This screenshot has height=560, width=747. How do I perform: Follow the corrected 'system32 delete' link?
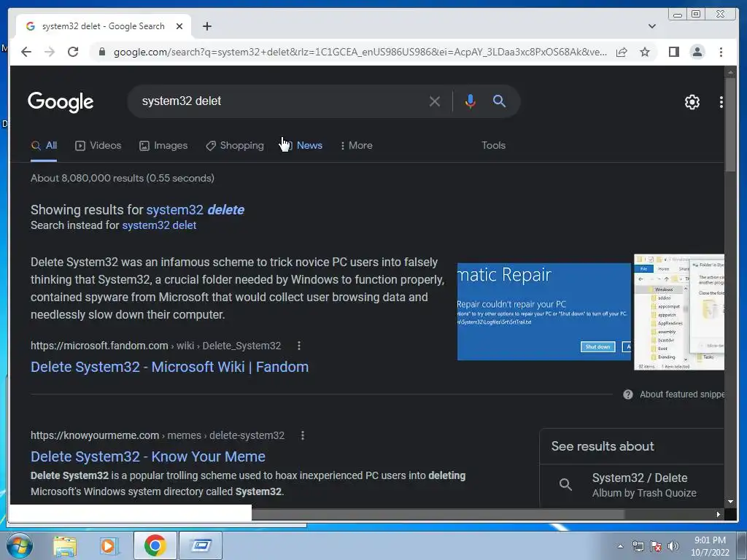[x=195, y=209]
